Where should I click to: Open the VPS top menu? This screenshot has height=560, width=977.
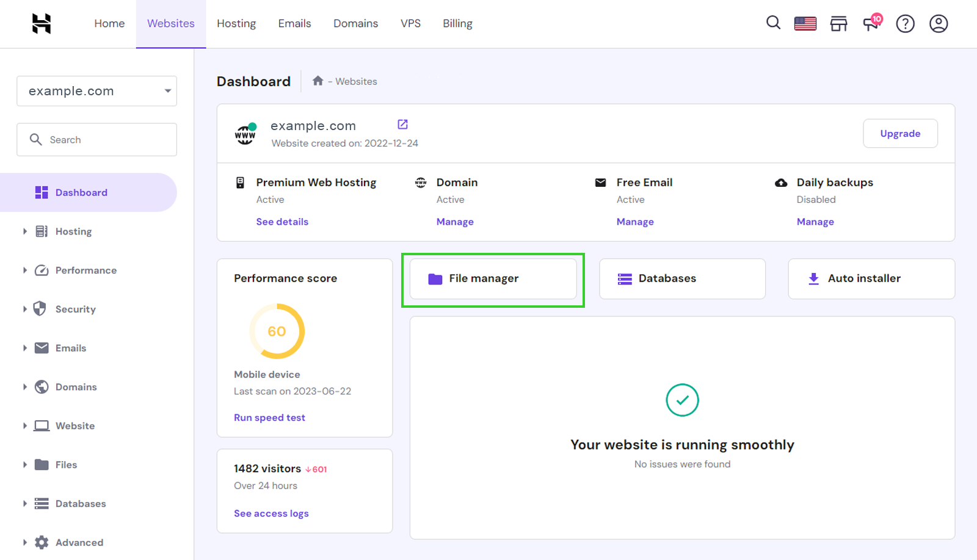point(410,23)
